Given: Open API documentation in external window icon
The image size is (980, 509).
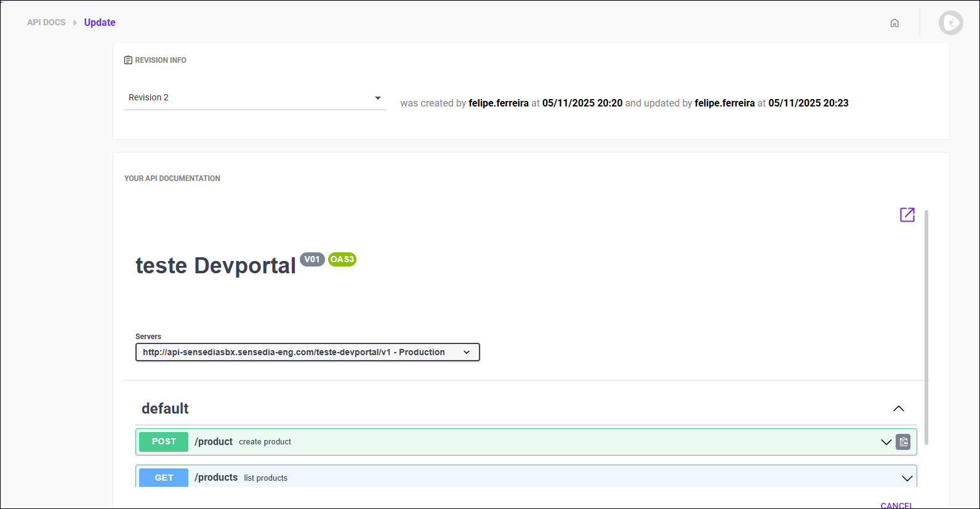Looking at the screenshot, I should click(907, 215).
